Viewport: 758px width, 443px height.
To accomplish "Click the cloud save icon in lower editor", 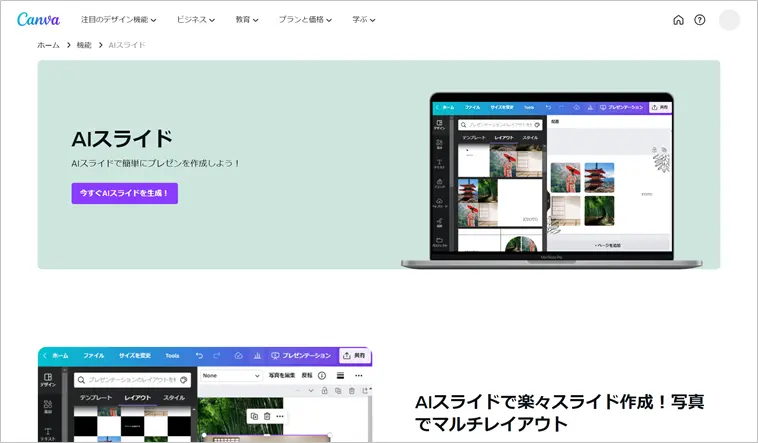I will tap(238, 355).
